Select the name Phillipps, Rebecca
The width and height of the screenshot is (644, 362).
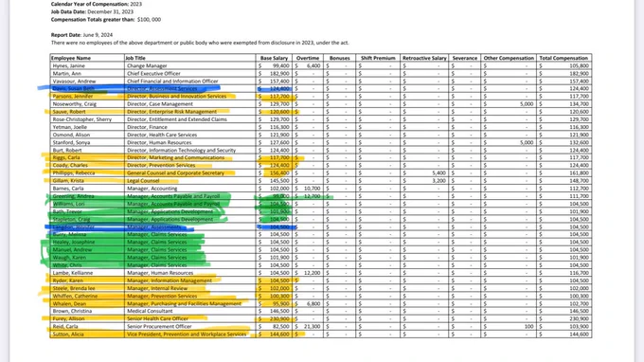click(x=74, y=173)
